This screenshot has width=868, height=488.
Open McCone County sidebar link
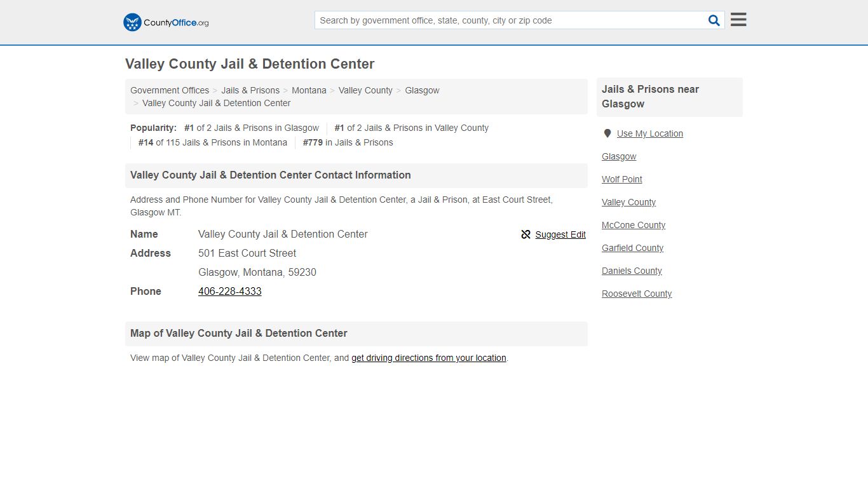(x=634, y=225)
